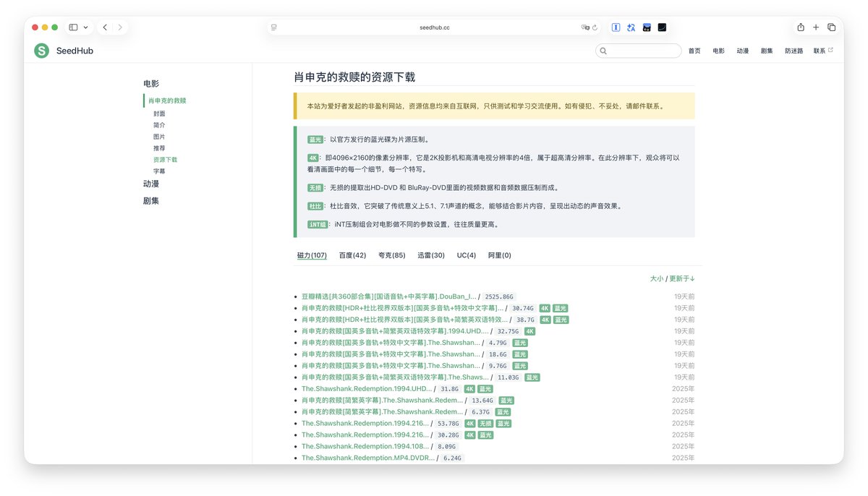
Task: Reload the seedhub.cc page
Action: [x=595, y=27]
